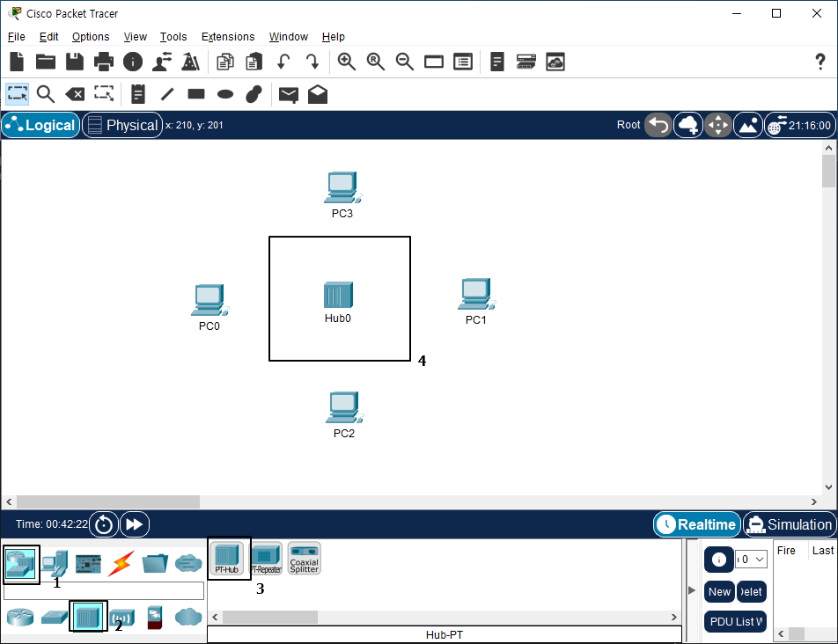Select End Devices category

(x=55, y=563)
